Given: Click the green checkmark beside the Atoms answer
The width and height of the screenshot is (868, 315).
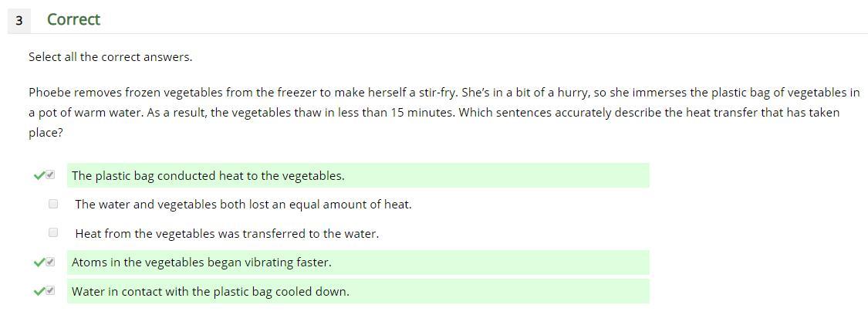Looking at the screenshot, I should (x=39, y=262).
